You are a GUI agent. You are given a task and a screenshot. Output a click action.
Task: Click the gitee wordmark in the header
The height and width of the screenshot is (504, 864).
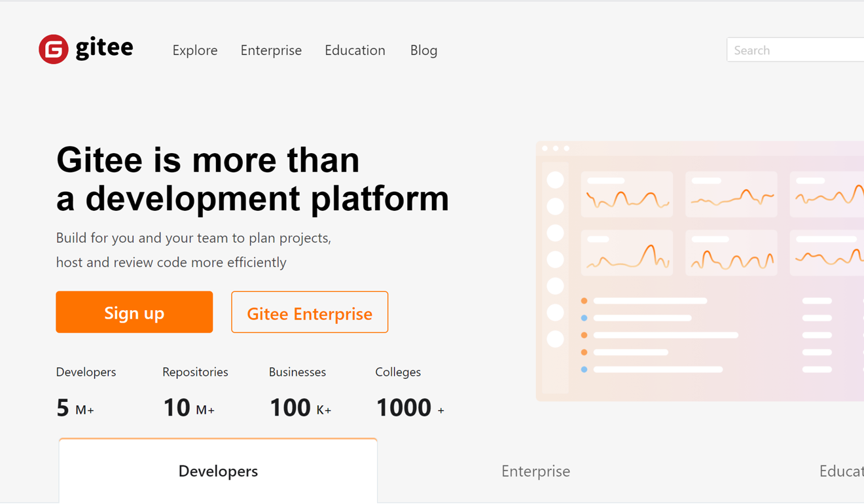104,48
